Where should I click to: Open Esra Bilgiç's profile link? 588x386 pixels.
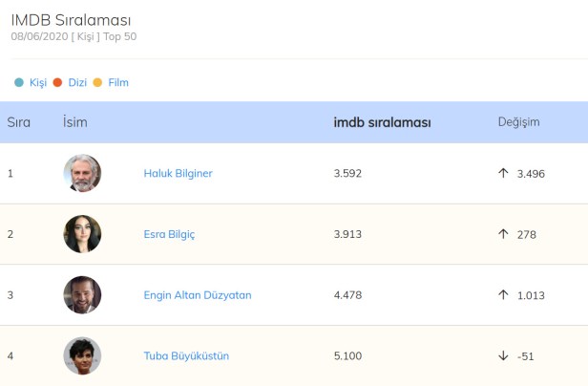coord(169,234)
